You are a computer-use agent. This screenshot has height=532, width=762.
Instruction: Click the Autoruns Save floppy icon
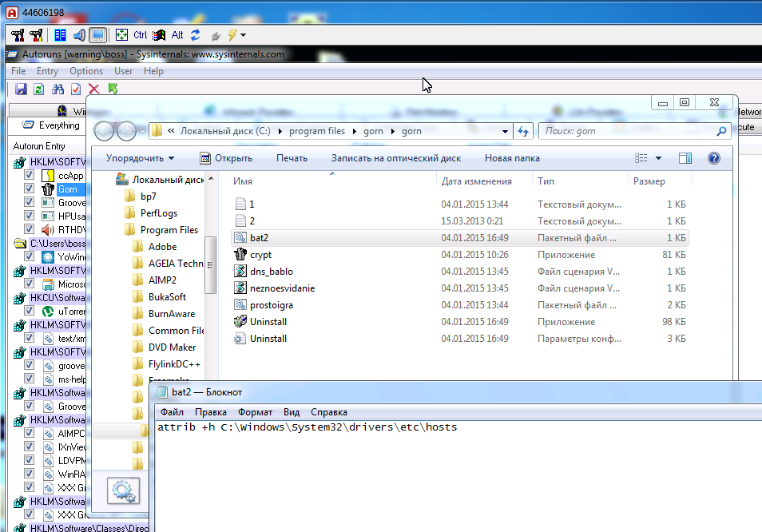(x=21, y=89)
